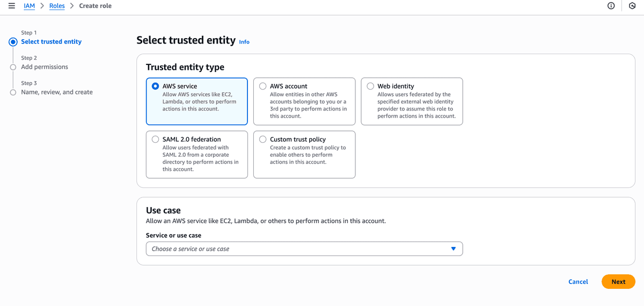644x306 pixels.
Task: Select the AWS service radio option
Action: 156,86
